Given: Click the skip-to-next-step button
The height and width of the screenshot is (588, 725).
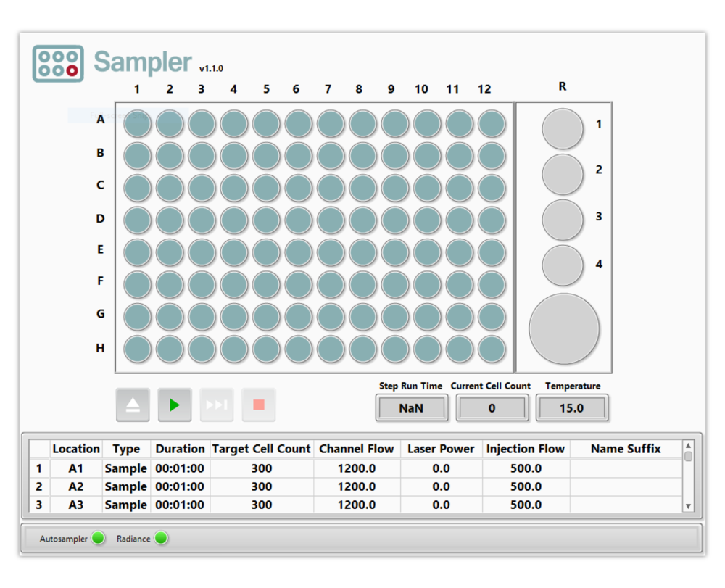Looking at the screenshot, I should pyautogui.click(x=216, y=405).
